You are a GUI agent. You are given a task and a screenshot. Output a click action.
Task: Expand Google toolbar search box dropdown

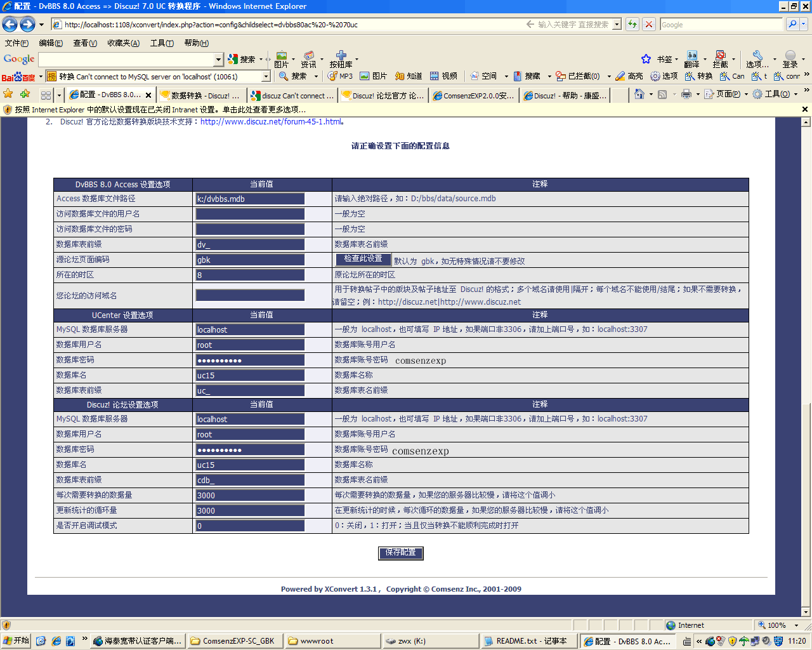pos(219,59)
